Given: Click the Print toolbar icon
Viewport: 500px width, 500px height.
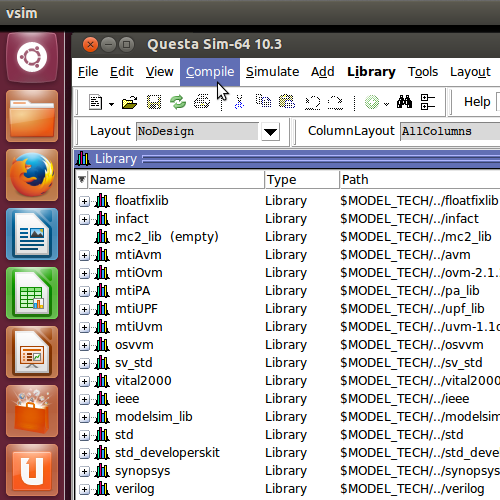Looking at the screenshot, I should tap(202, 102).
